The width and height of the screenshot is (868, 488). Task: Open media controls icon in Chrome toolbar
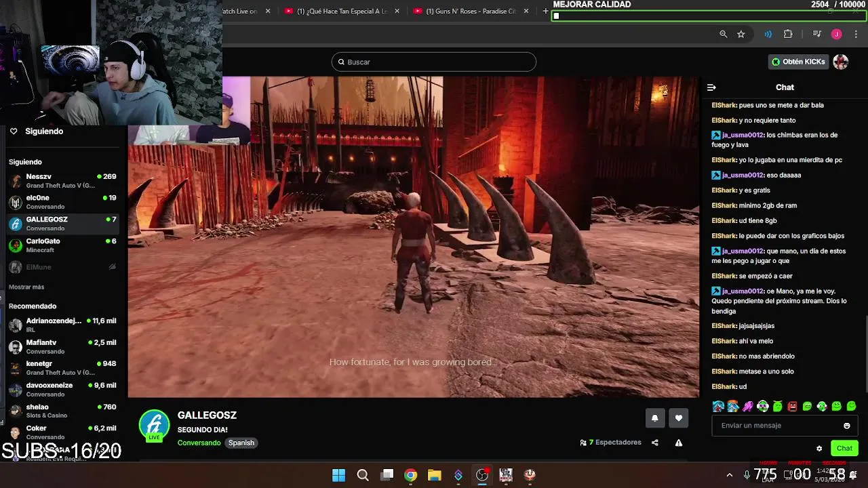(x=817, y=34)
